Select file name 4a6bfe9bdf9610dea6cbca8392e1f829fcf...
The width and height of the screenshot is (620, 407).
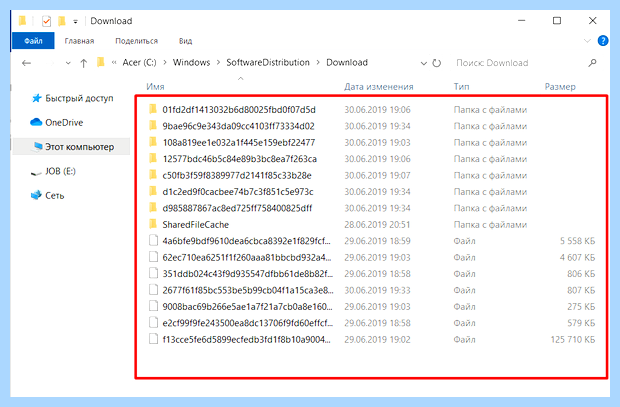click(x=246, y=241)
